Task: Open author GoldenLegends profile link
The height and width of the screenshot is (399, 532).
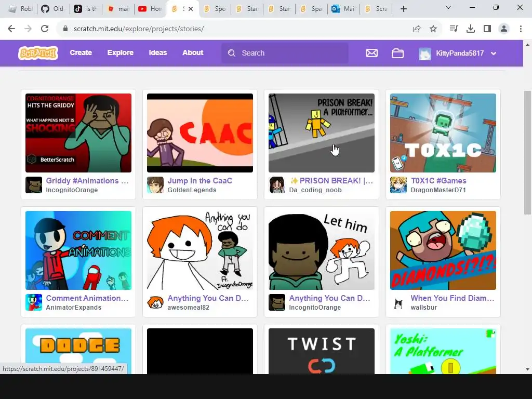Action: [x=192, y=190]
